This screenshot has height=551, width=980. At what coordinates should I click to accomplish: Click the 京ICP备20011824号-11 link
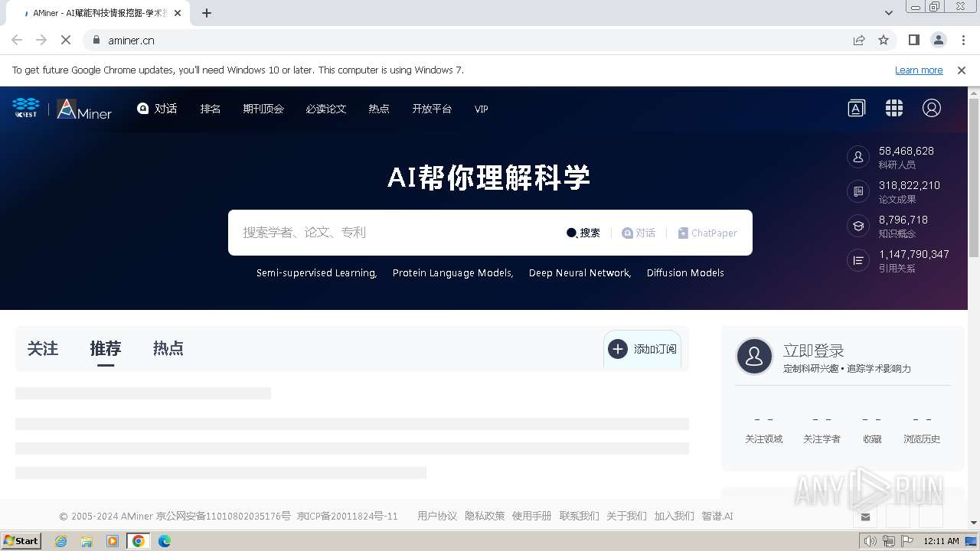(x=348, y=516)
